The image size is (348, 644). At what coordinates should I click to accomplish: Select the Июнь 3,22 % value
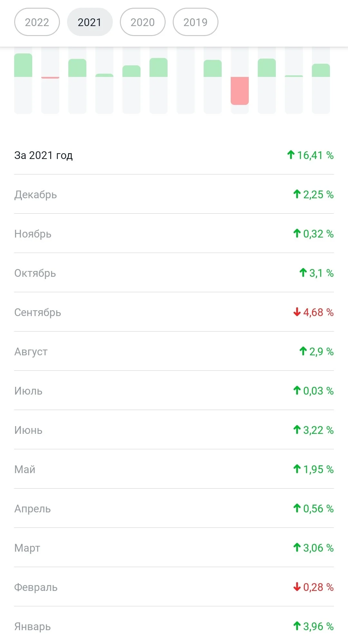318,430
